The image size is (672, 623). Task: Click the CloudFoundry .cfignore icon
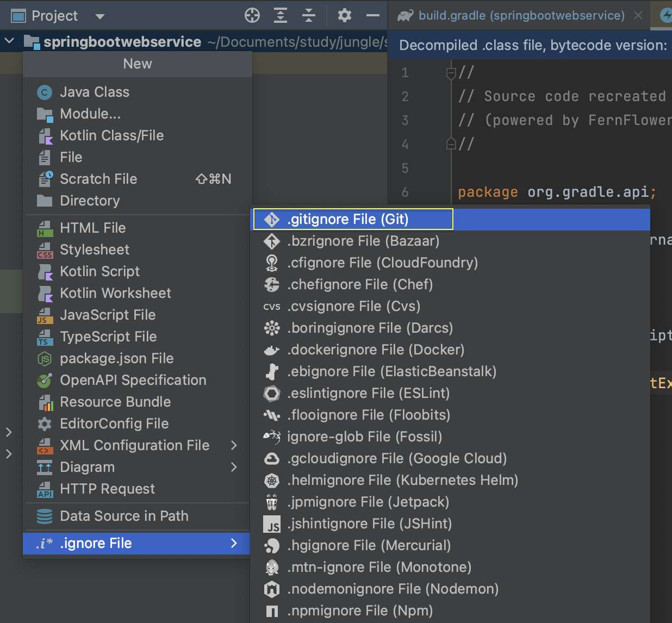pos(272,263)
